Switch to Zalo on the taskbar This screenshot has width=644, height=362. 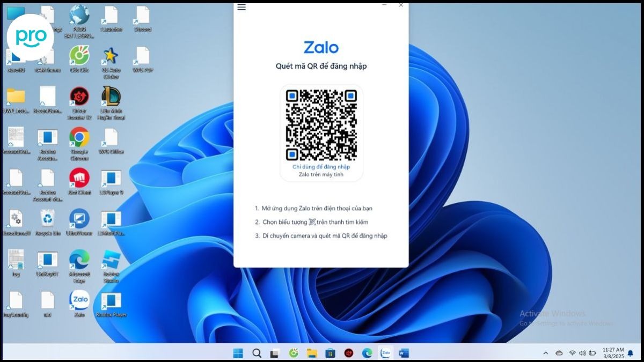click(x=385, y=353)
